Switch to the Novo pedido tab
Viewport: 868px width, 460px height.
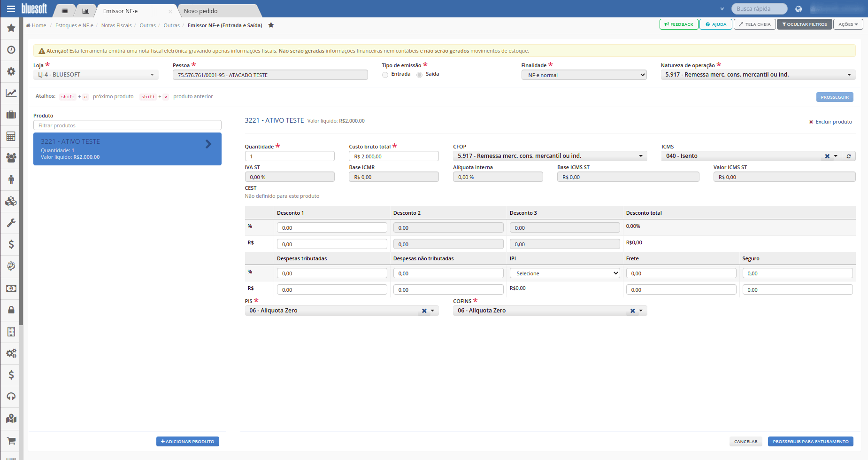pyautogui.click(x=218, y=11)
